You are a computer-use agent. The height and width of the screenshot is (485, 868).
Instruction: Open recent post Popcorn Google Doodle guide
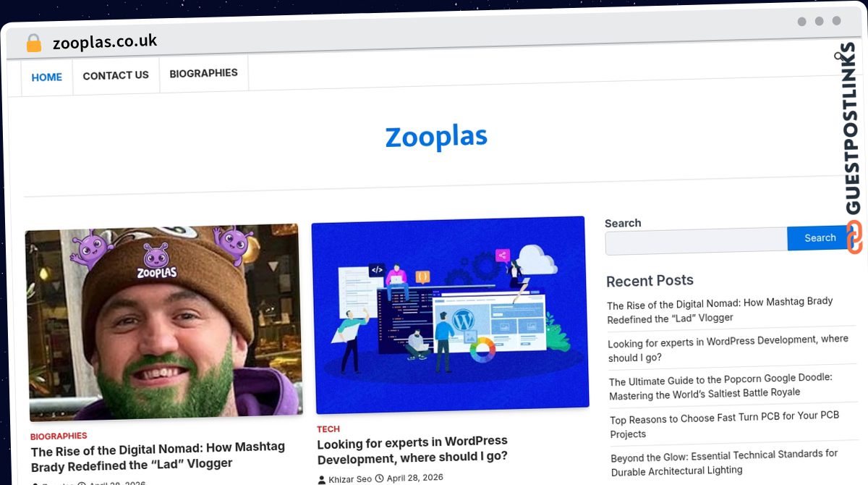click(720, 387)
